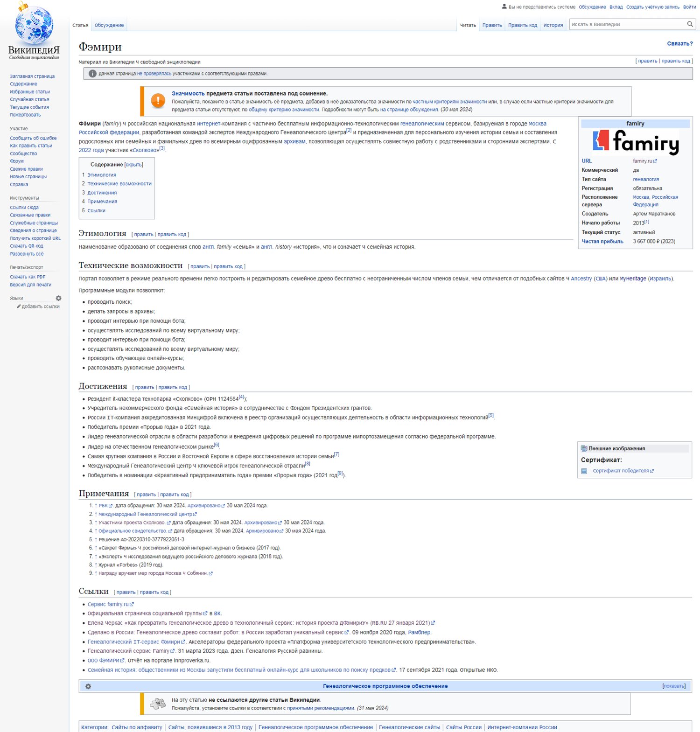Click Ancestry link in text
The image size is (700, 732).
pos(581,279)
